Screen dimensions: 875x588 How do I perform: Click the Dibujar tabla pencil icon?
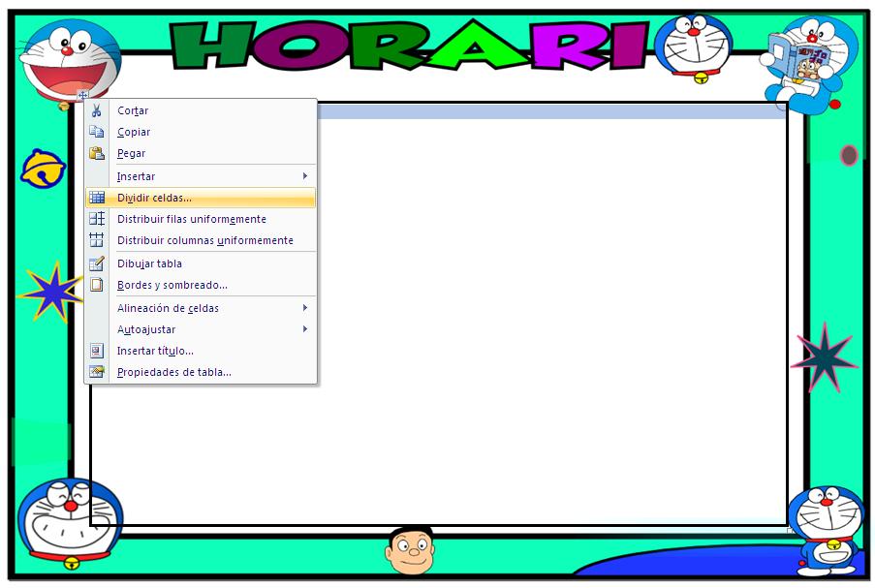(x=97, y=263)
